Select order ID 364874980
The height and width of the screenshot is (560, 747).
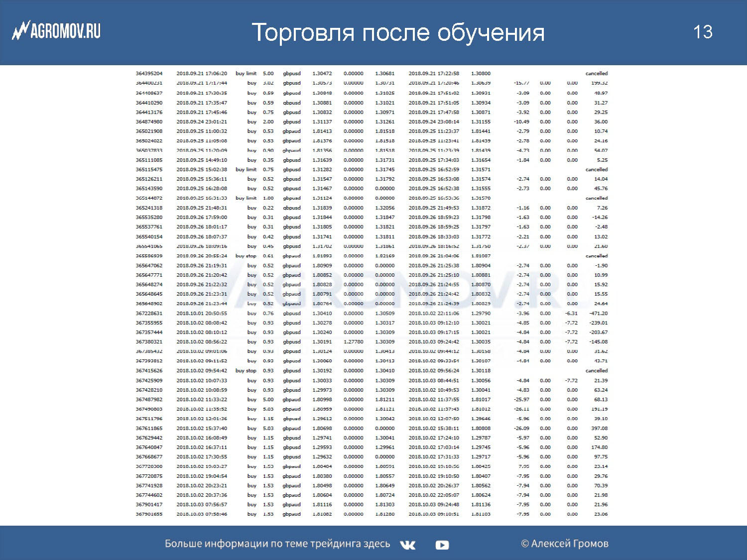click(x=149, y=121)
